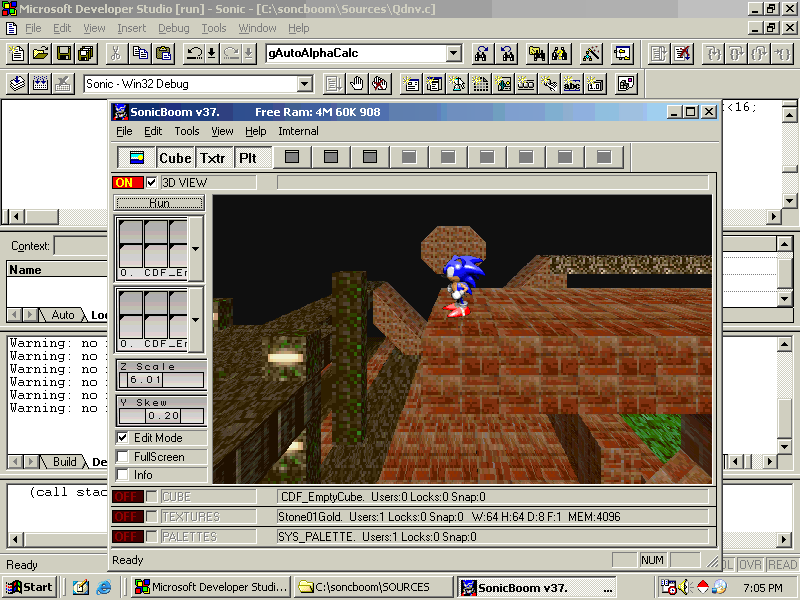This screenshot has height=600, width=800.
Task: Check the CUBE panel checkbox
Action: pos(152,496)
